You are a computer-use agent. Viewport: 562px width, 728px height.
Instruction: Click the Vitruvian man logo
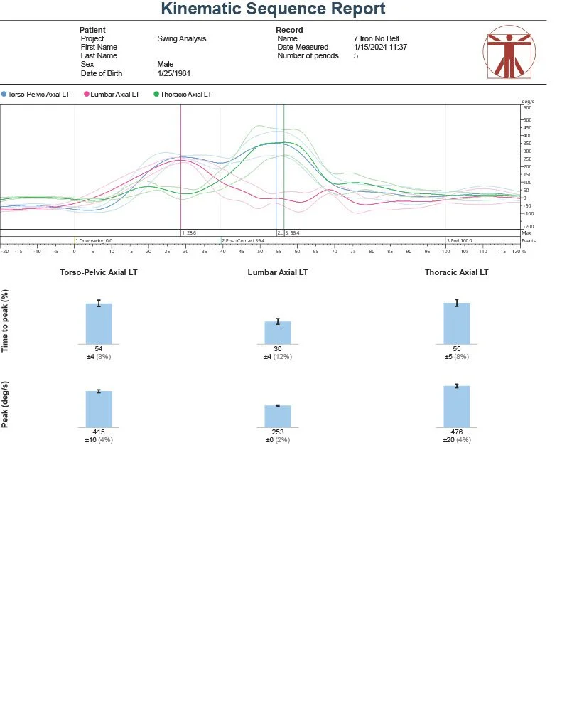coord(509,54)
